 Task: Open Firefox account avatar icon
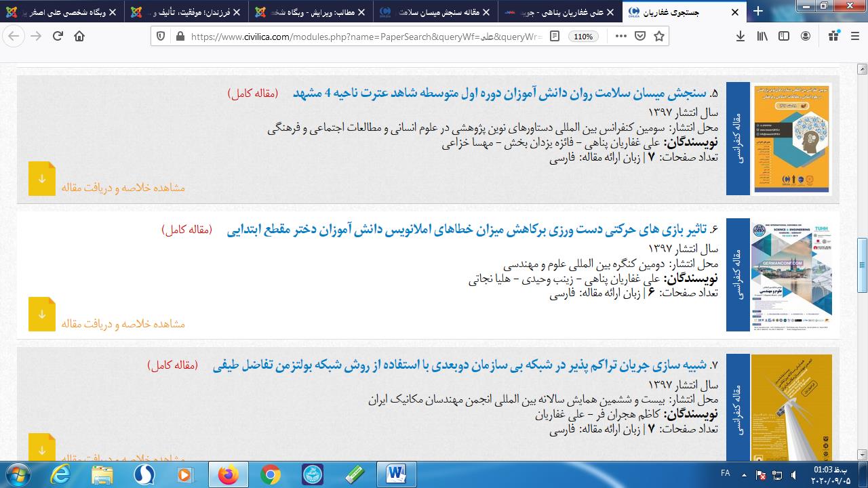coord(806,37)
